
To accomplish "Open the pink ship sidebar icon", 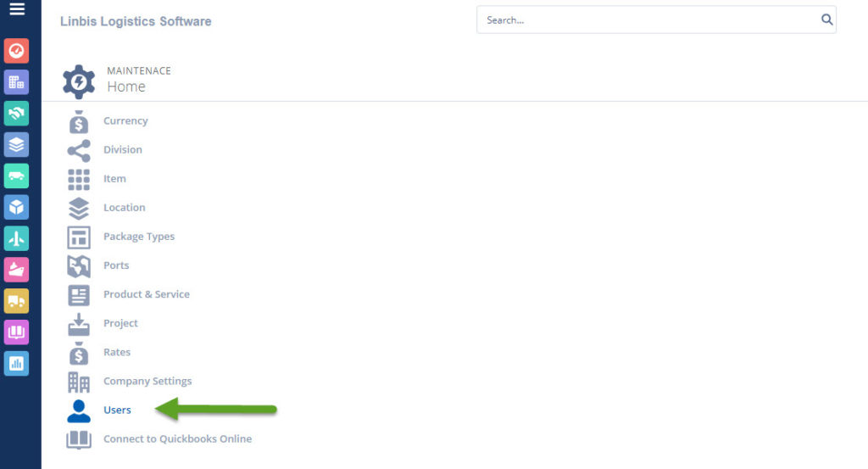I will (x=17, y=270).
